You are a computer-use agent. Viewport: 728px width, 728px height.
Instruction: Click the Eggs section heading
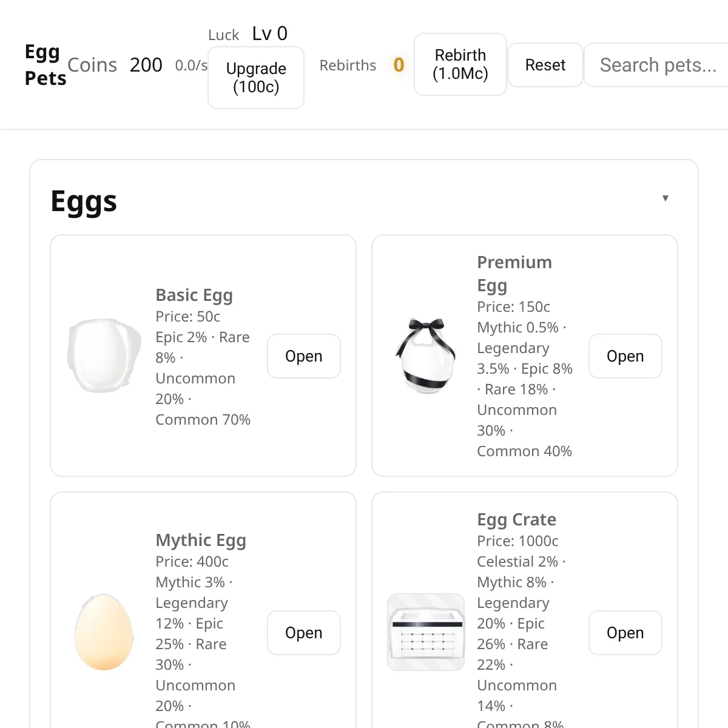(84, 201)
